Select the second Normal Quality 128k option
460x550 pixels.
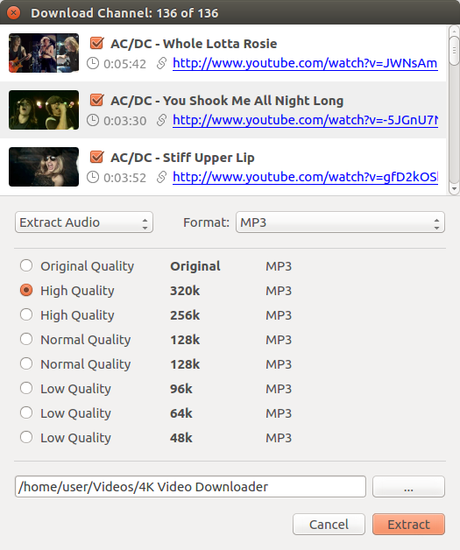click(26, 364)
